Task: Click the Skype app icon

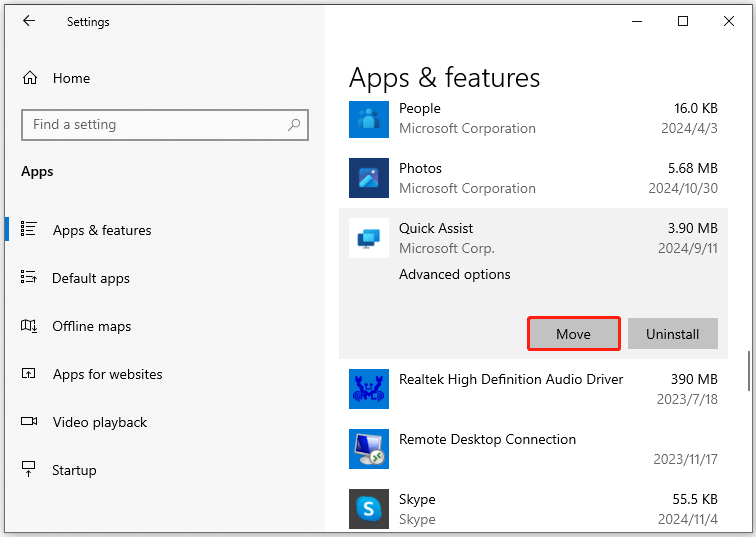Action: click(x=368, y=508)
